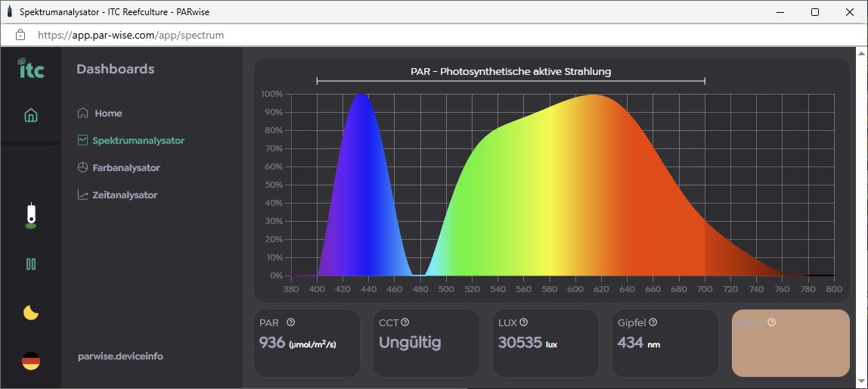Show CCT info via question mark icon
Viewport: 868px width, 389px height.
(405, 322)
